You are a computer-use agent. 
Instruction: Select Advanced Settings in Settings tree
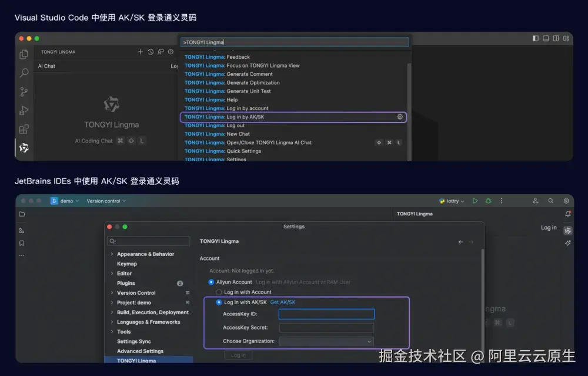(x=141, y=351)
